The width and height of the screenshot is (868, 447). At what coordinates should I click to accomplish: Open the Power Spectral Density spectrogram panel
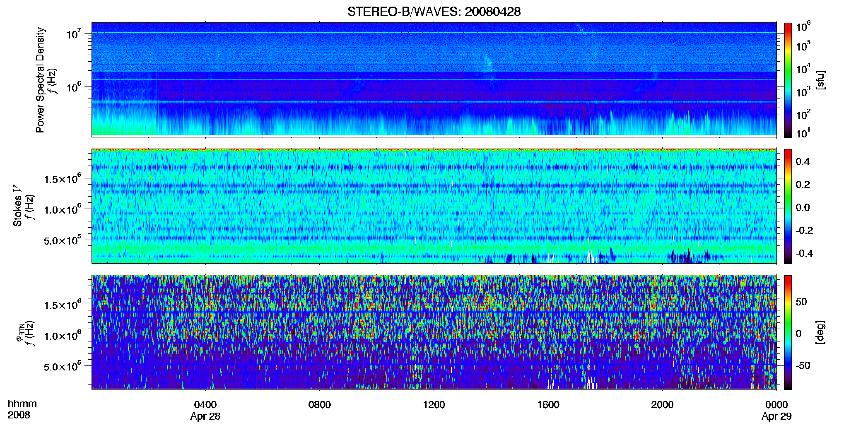pyautogui.click(x=434, y=79)
